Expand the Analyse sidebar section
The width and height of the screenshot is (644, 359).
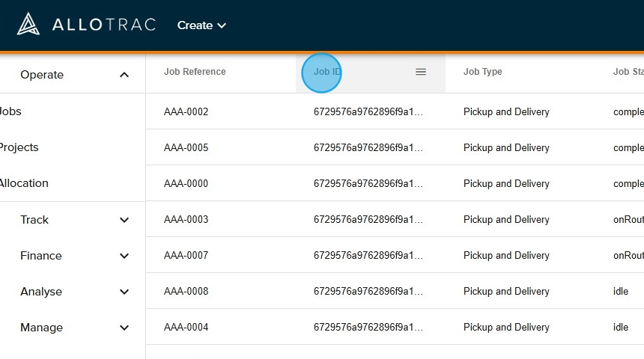tap(124, 292)
